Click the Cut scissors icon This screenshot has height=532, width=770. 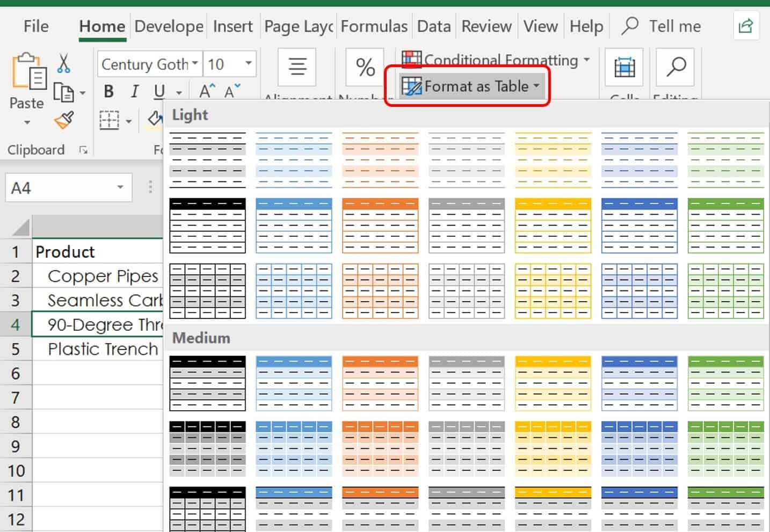[63, 63]
